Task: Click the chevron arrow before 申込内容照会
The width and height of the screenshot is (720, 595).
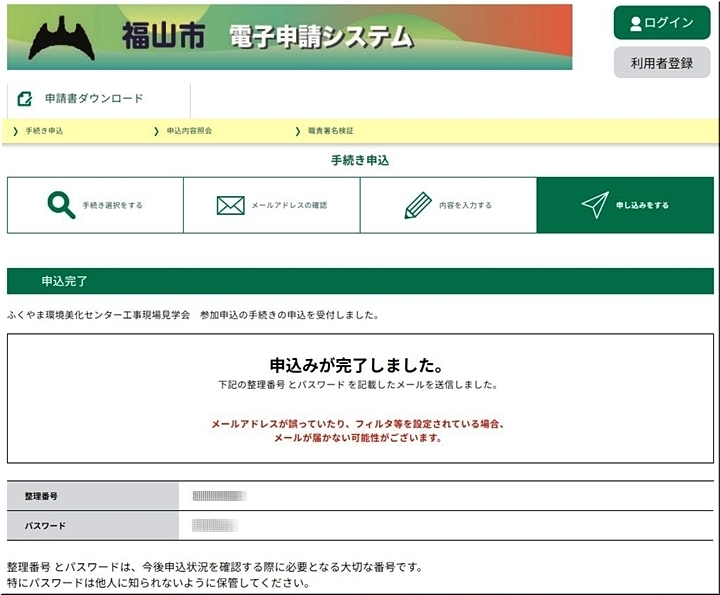Action: 157,131
